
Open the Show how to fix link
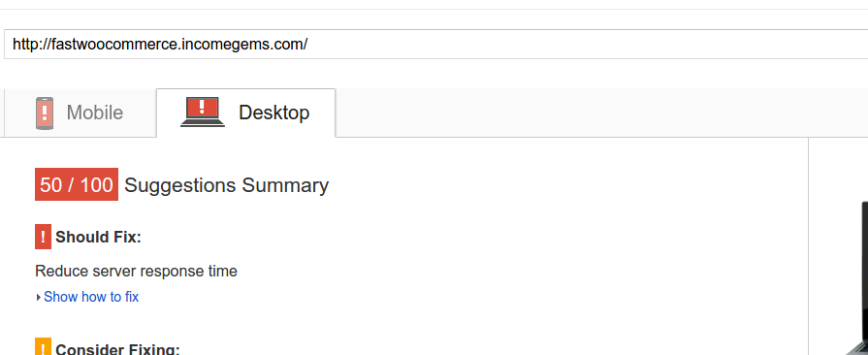(x=91, y=297)
